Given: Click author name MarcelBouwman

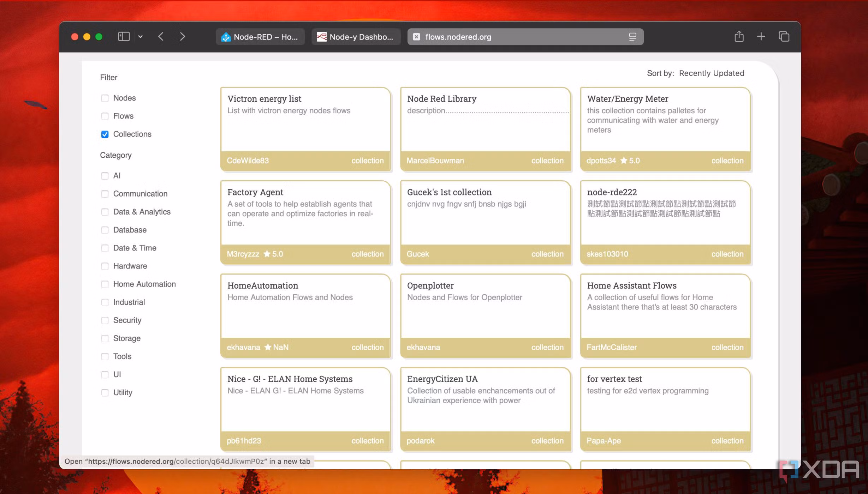Looking at the screenshot, I should click(x=435, y=161).
